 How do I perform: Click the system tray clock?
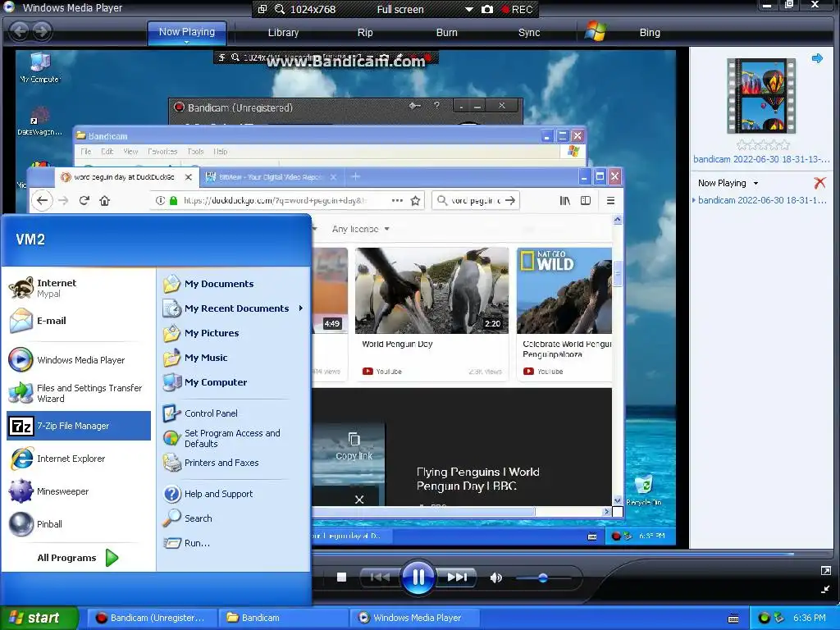810,618
